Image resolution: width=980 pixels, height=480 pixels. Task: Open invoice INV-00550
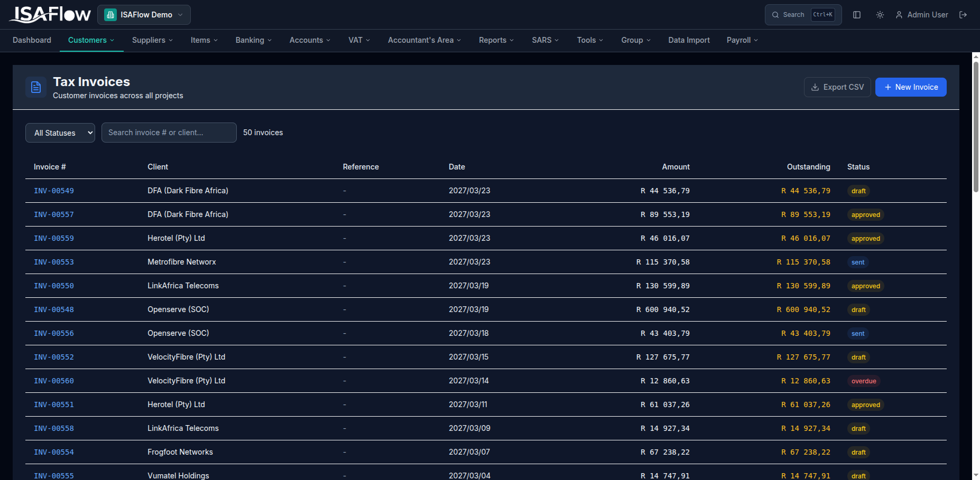click(x=54, y=286)
